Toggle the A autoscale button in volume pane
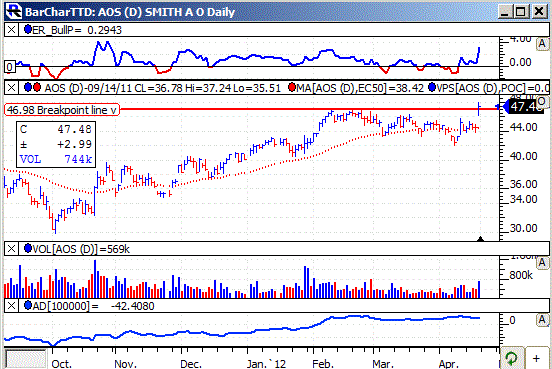Image resolution: width=552 pixels, height=369 pixels. pos(542,263)
